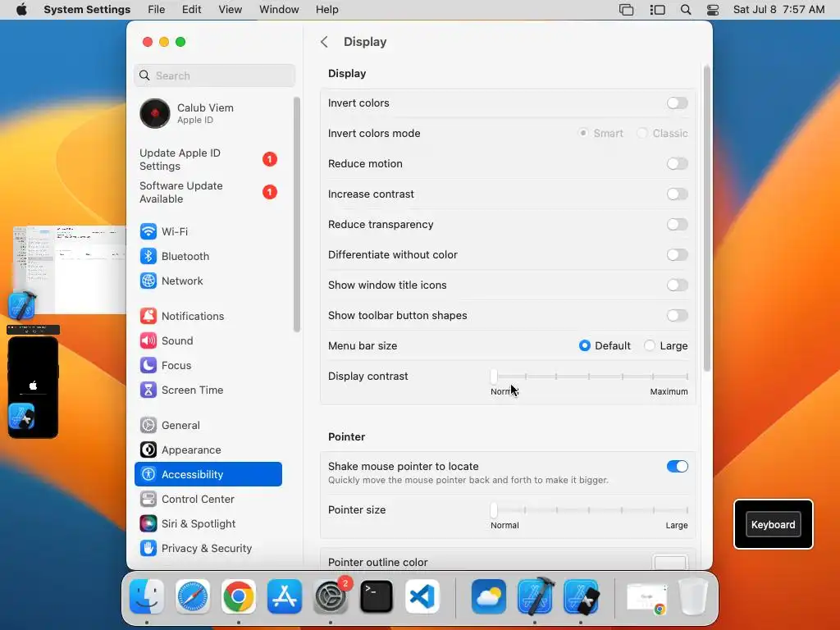Click the Xcode window thumbnail in Stage Manager
Viewport: 840px width, 630px height.
(69, 271)
